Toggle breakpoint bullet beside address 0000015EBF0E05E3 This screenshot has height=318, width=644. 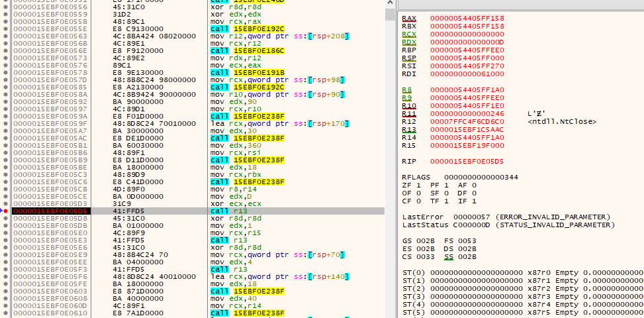pos(5,240)
